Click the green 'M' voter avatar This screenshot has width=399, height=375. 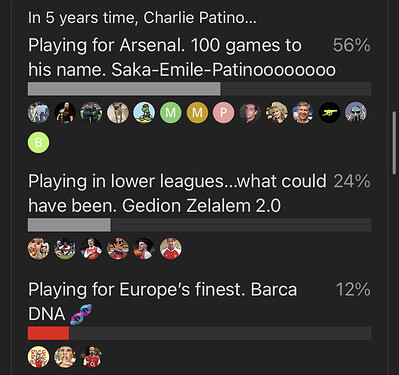coord(171,113)
